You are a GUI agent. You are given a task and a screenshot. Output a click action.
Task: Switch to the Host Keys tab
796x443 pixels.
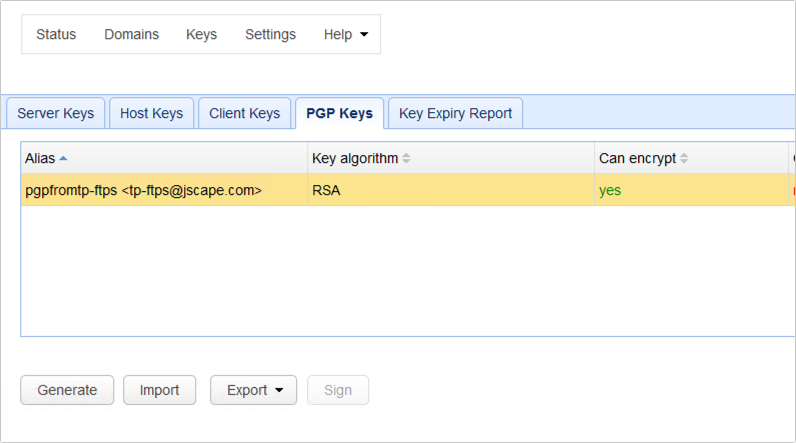[x=151, y=113]
